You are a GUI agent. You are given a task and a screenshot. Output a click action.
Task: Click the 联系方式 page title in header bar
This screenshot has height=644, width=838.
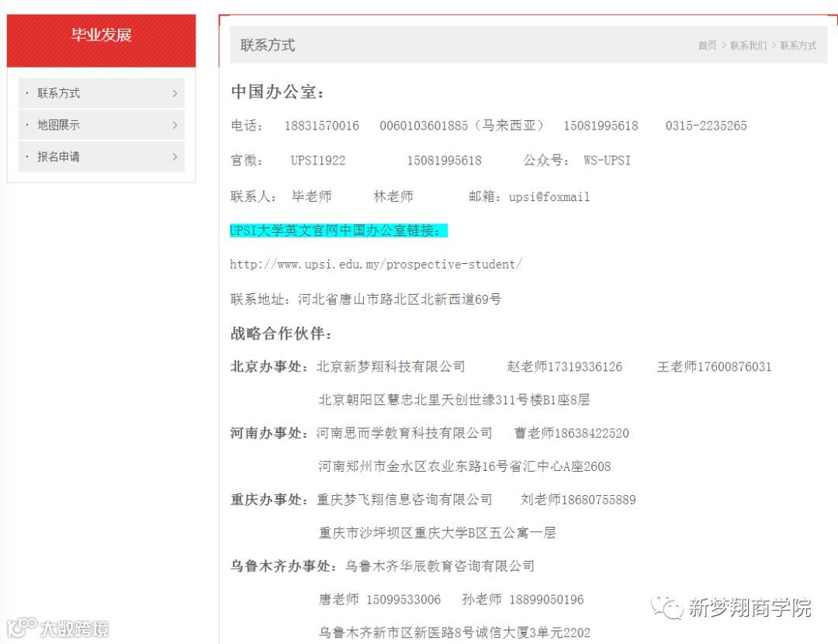pyautogui.click(x=267, y=45)
